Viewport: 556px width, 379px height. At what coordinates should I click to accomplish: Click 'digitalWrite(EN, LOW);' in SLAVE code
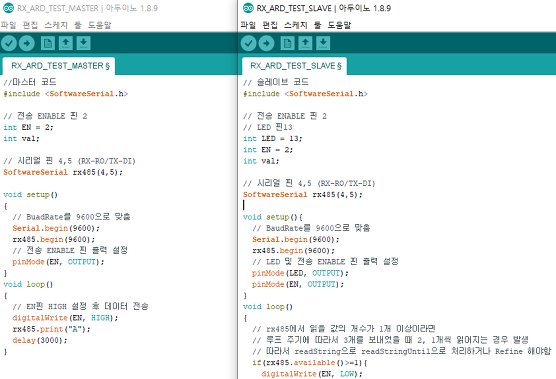pos(312,374)
